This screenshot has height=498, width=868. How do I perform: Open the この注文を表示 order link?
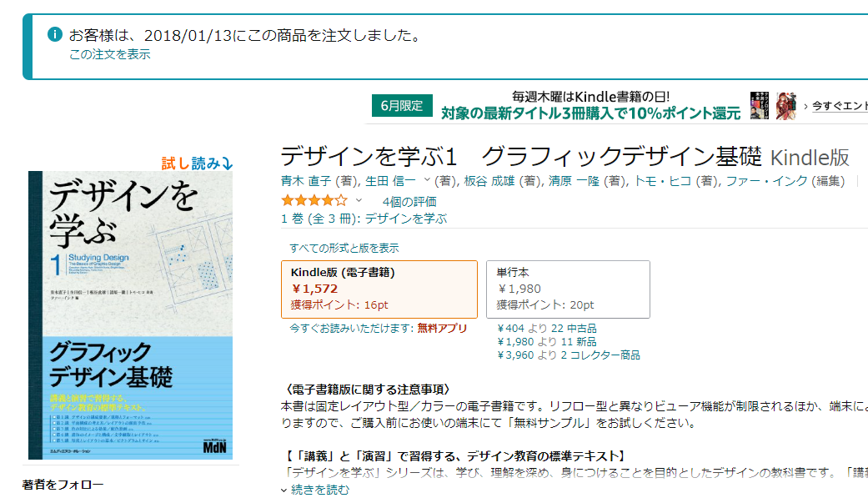[x=109, y=54]
